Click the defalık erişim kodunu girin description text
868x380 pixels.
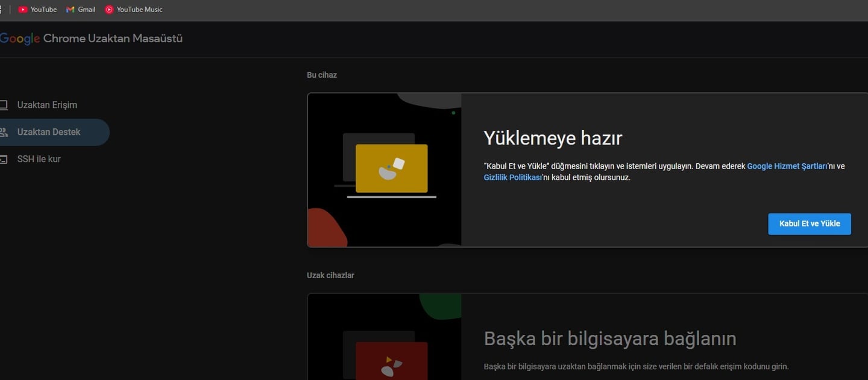click(636, 366)
